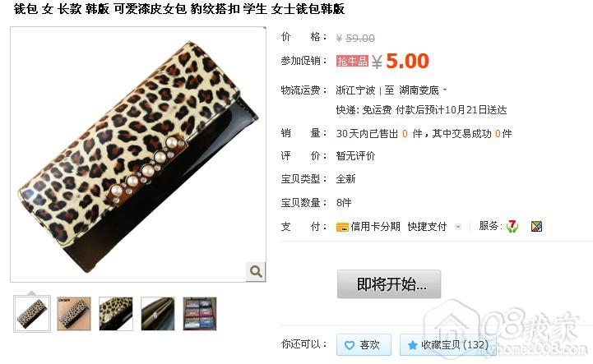Click the magnifier zoom icon on product image
Image resolution: width=593 pixels, height=364 pixels.
click(256, 271)
